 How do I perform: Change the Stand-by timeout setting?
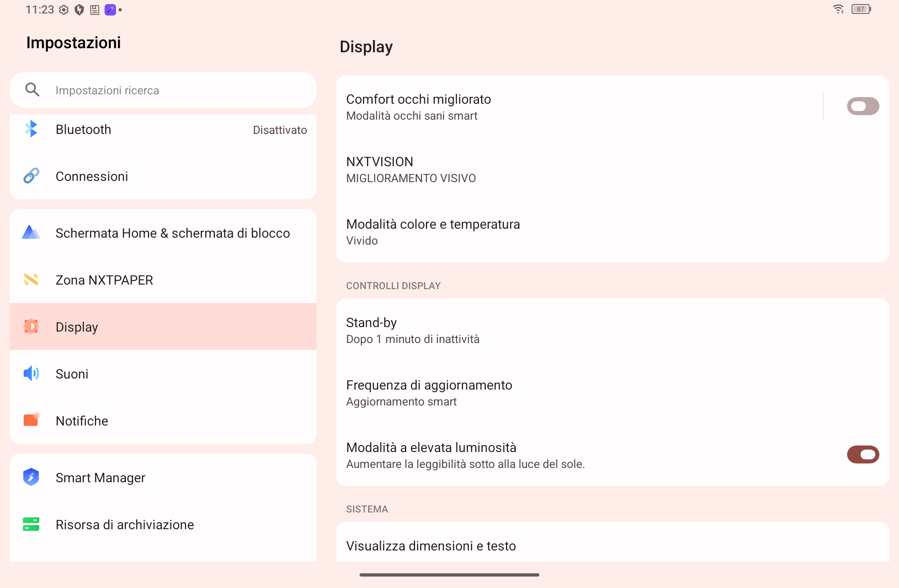click(613, 330)
